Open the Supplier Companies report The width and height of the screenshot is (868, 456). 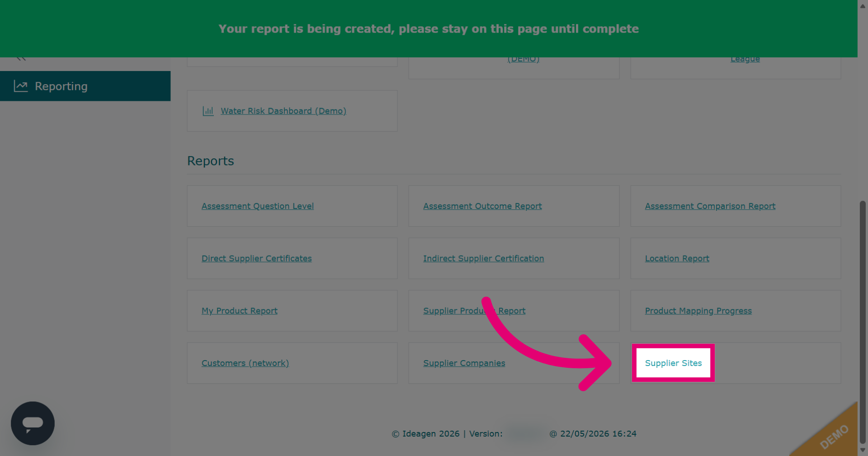point(464,363)
